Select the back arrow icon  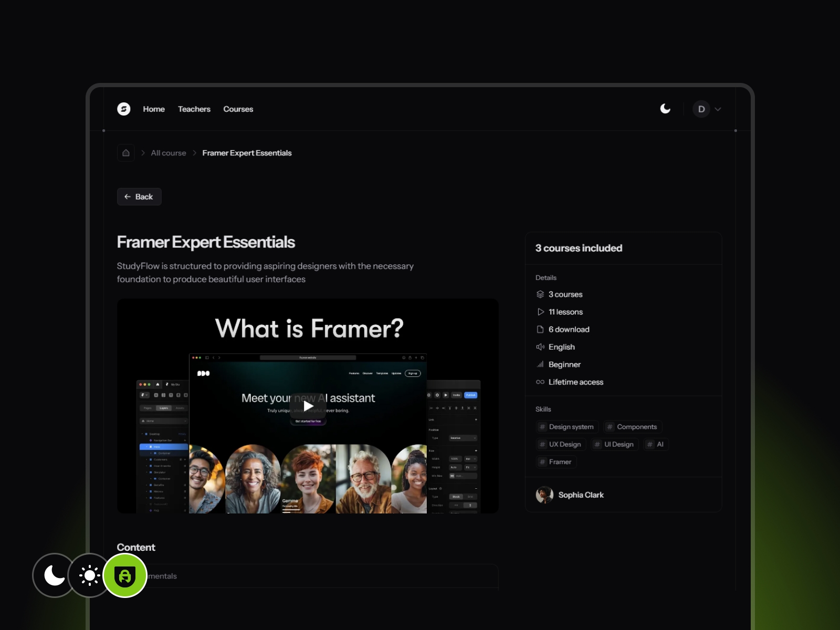(x=128, y=196)
